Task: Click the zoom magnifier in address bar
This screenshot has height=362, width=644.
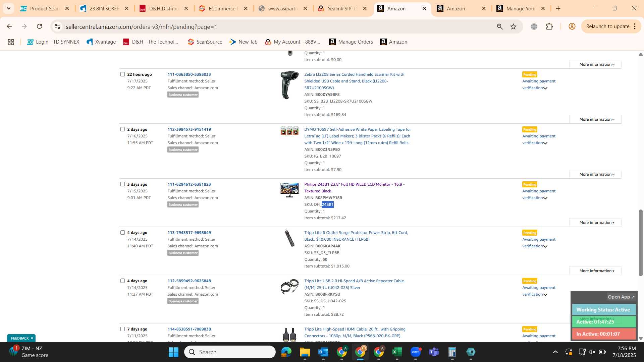Action: [500, 26]
